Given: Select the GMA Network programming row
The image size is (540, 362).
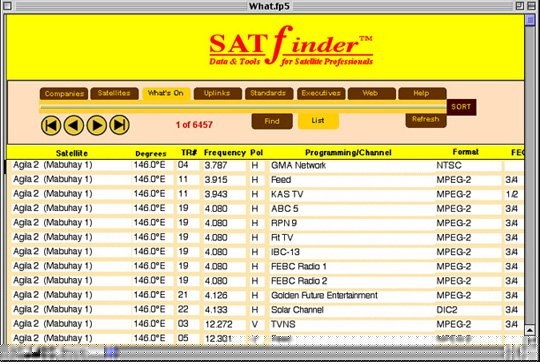Looking at the screenshot, I should click(265, 165).
